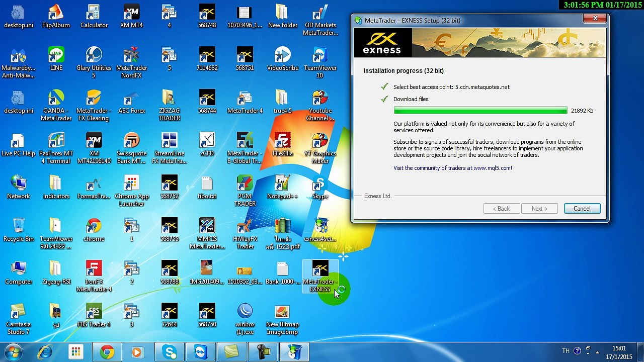644x362 pixels.
Task: Select the Youtube Channel desktop icon
Action: pyautogui.click(x=320, y=106)
